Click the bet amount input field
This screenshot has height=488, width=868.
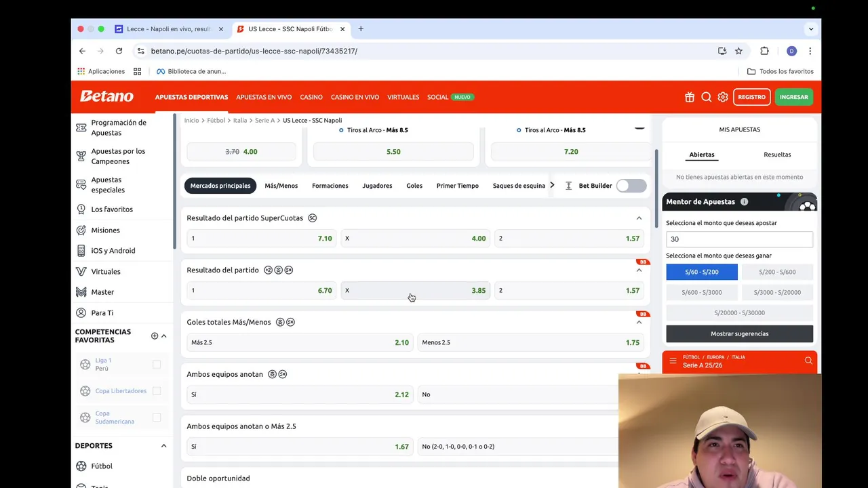pos(739,239)
